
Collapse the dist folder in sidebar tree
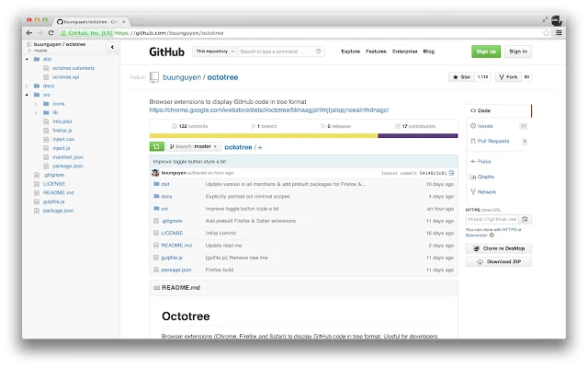coord(27,59)
